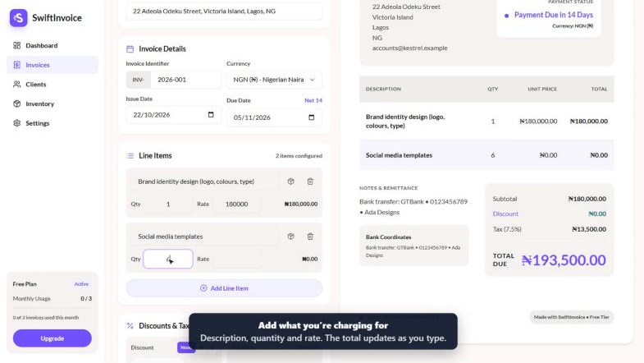Delete the Social media templates line item
This screenshot has width=644, height=363.
310,237
